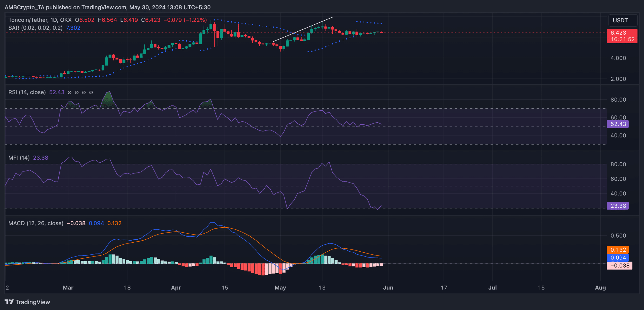Viewport: 644px width, 310px height.
Task: Click the Mar label on the time axis
Action: [x=68, y=288]
